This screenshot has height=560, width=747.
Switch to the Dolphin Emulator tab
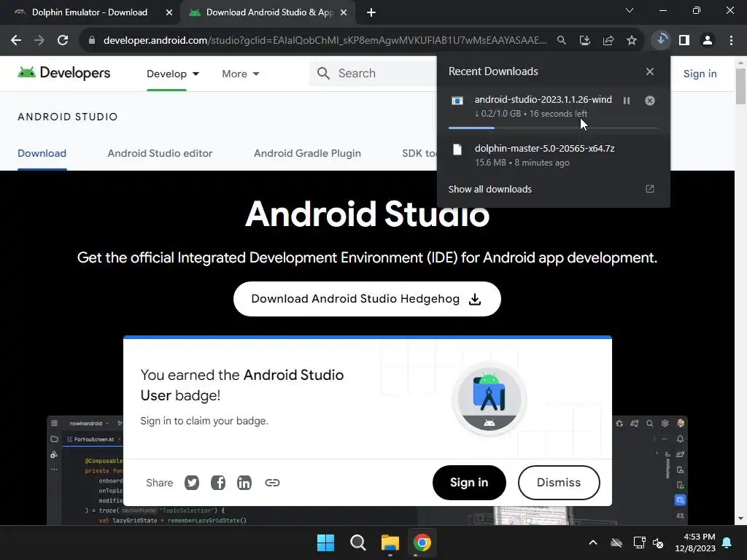tap(90, 12)
